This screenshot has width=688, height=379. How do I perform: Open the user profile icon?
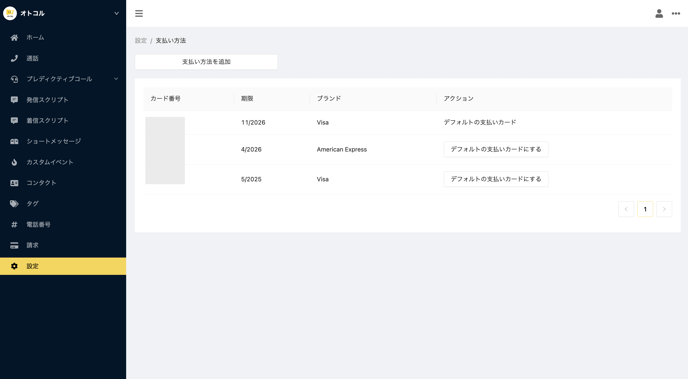tap(659, 14)
